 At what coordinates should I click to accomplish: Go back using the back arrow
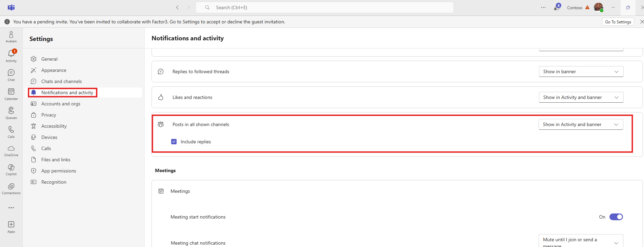[177, 7]
